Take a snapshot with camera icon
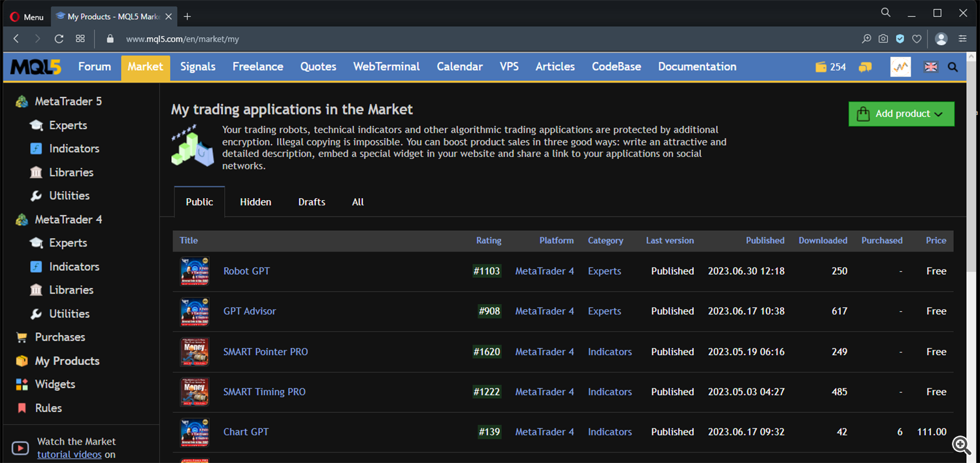Viewport: 980px width, 463px height. point(883,39)
